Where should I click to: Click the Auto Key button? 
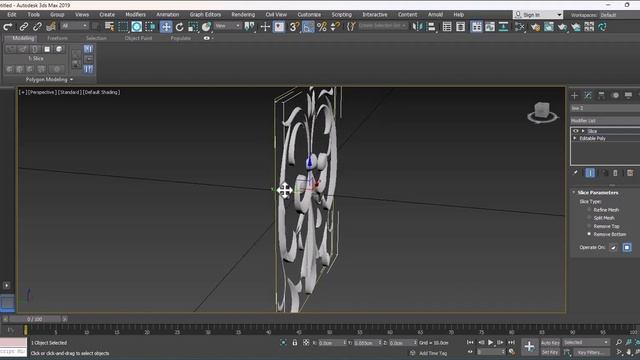pos(550,343)
